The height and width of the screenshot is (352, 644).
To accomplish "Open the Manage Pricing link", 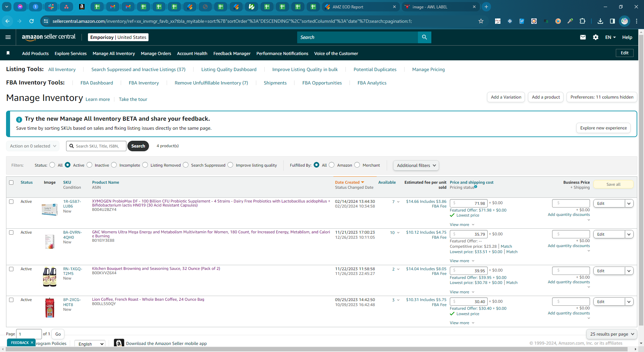I will [x=428, y=69].
